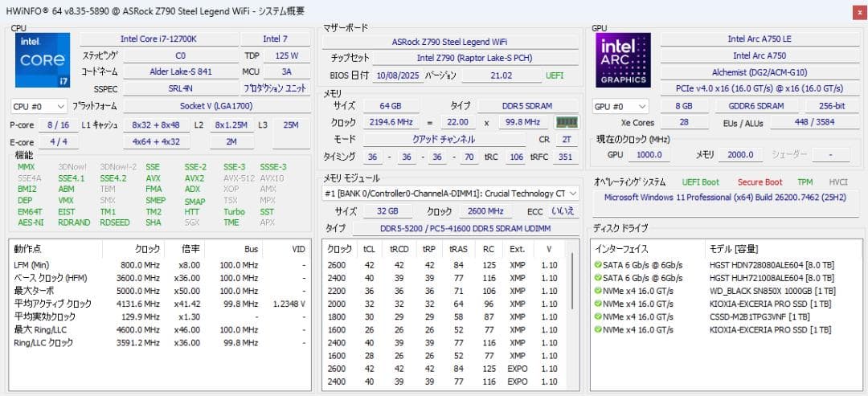Click the 448 / 3584 EUs/ALUs value
The image size is (868, 396).
813,122
